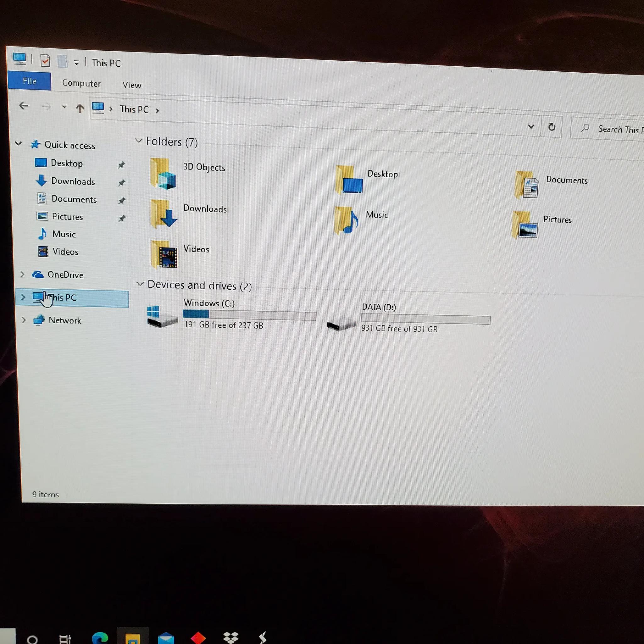Refresh the This PC view
The height and width of the screenshot is (644, 644).
(552, 127)
